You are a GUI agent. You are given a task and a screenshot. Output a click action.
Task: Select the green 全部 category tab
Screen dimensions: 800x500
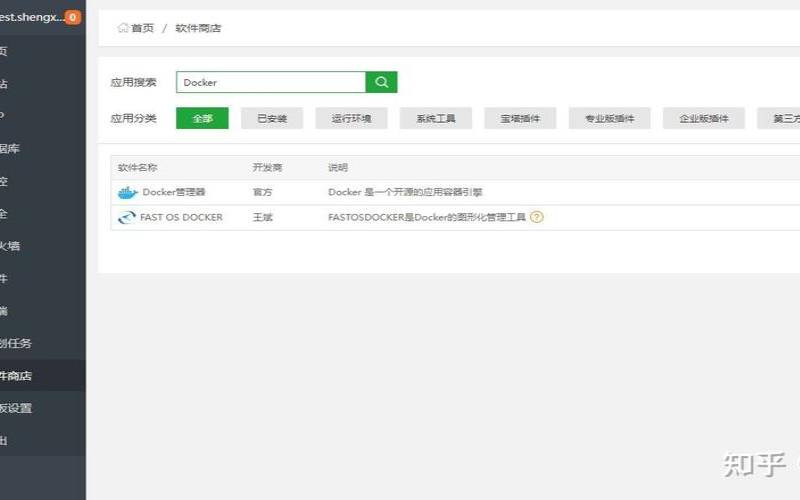202,118
